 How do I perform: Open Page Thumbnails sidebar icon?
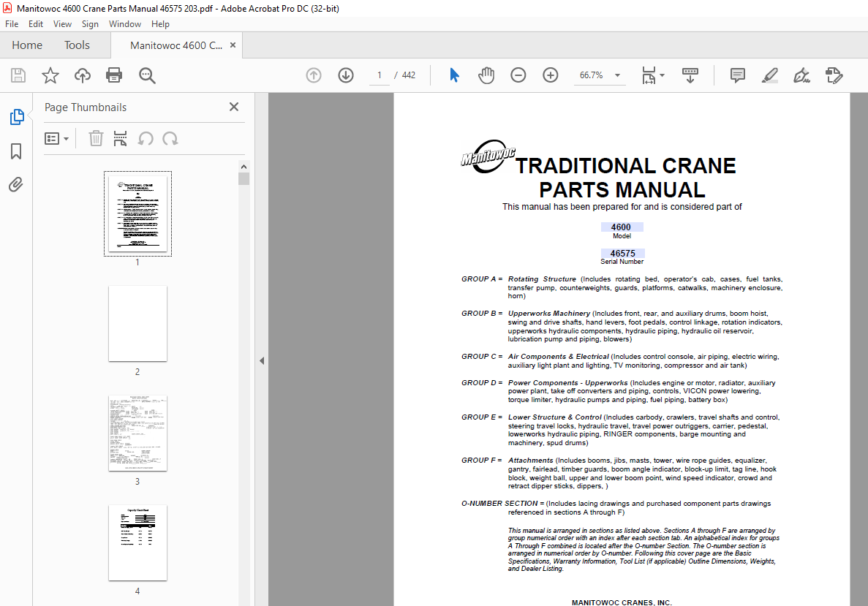click(17, 117)
